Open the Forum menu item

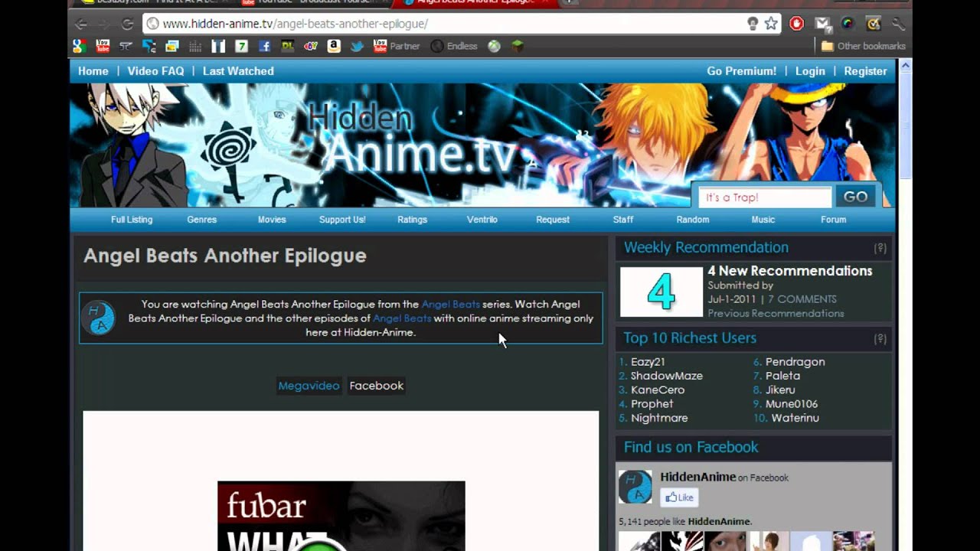pyautogui.click(x=834, y=220)
